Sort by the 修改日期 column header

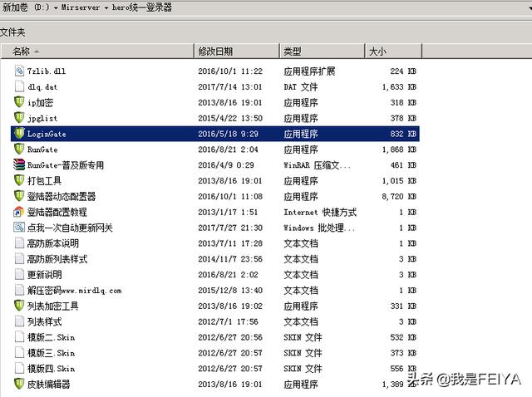(x=237, y=51)
